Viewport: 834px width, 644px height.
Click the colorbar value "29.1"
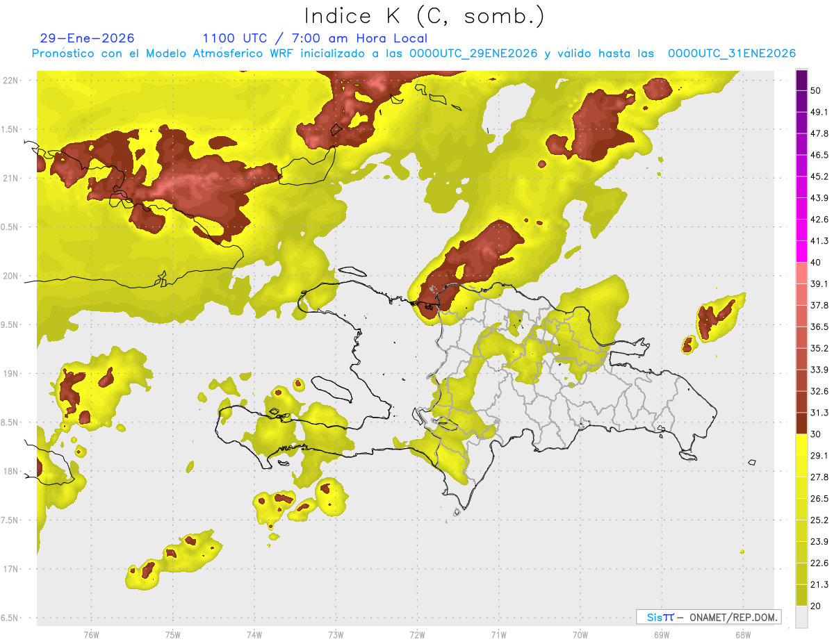pyautogui.click(x=819, y=456)
